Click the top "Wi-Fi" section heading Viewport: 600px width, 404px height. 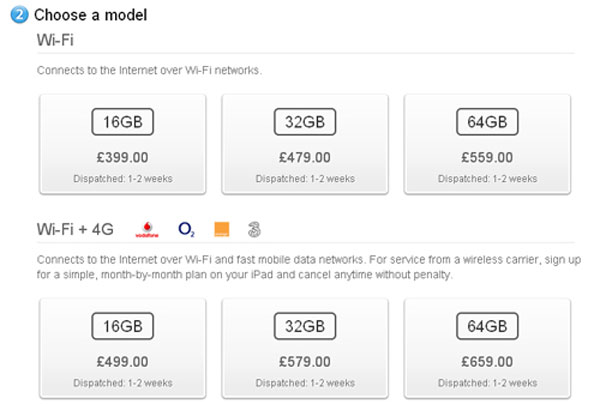pos(56,39)
